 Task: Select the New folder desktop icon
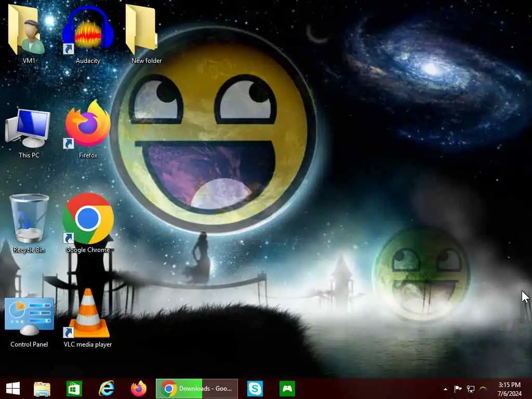coord(141,29)
